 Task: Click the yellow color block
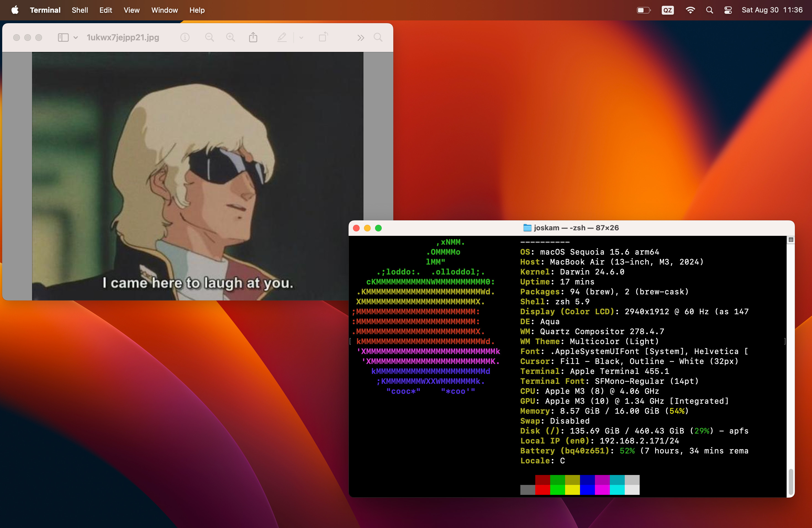point(573,489)
